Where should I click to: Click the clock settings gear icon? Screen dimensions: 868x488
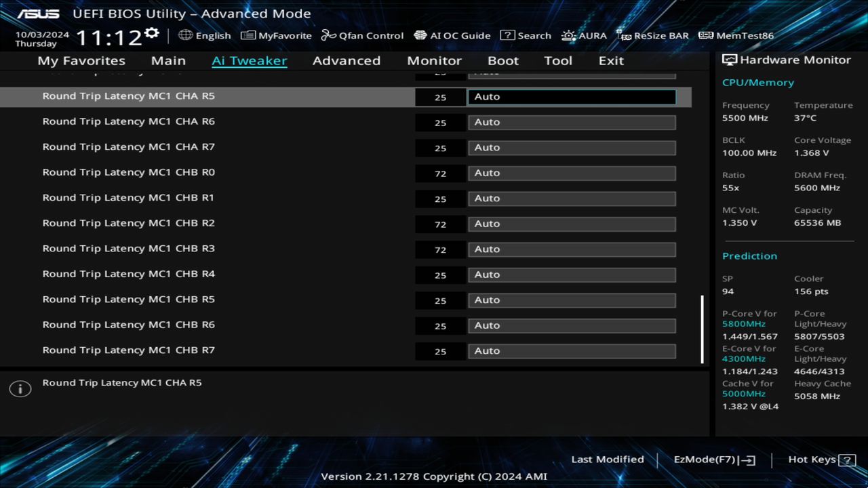coord(151,30)
